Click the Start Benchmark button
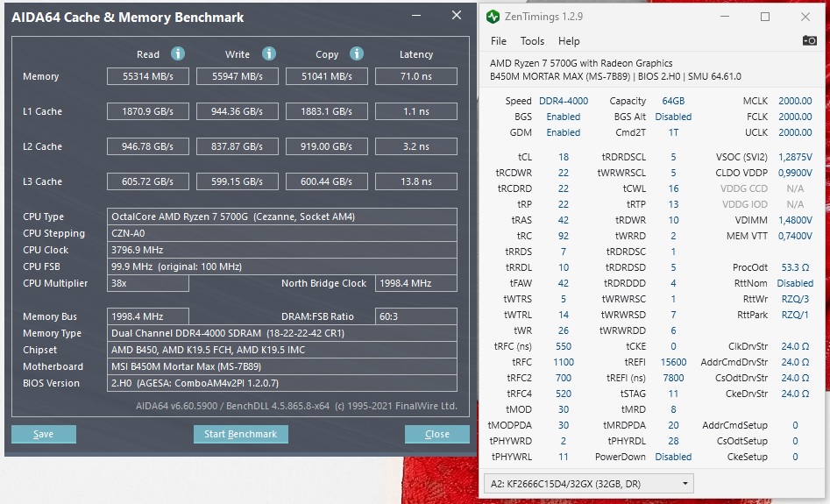The height and width of the screenshot is (504, 830). pos(241,434)
